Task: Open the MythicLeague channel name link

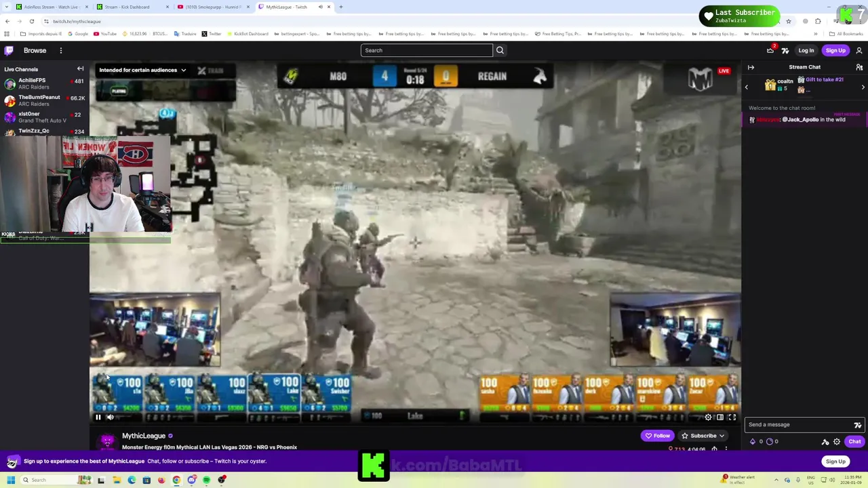Action: (x=144, y=436)
